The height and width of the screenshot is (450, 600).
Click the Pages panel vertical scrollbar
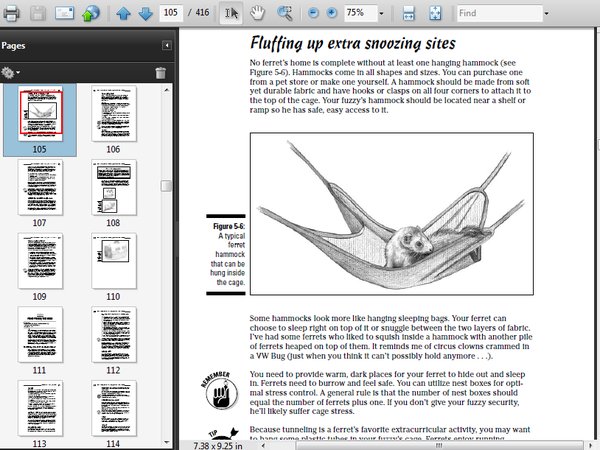167,186
